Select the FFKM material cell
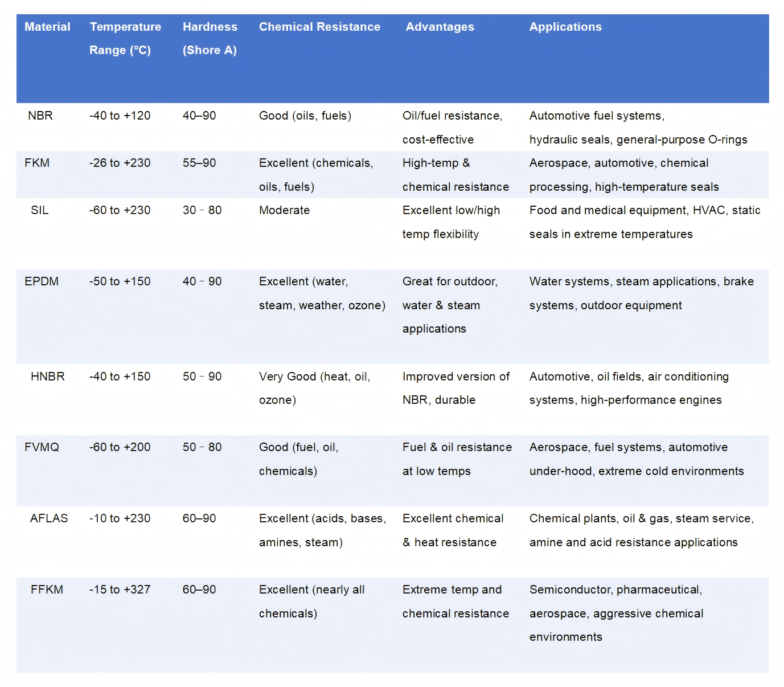The height and width of the screenshot is (687, 784). coord(47,590)
